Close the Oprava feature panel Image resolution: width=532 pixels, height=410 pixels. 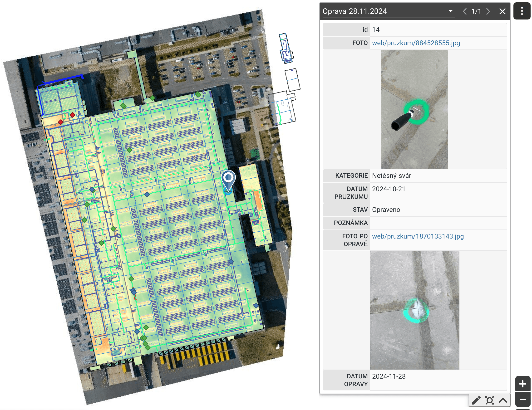click(x=502, y=11)
